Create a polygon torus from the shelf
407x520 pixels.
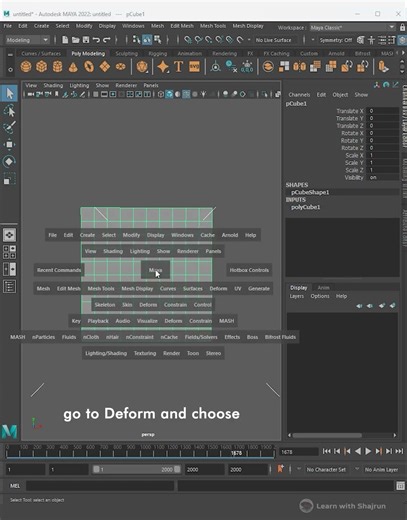89,67
